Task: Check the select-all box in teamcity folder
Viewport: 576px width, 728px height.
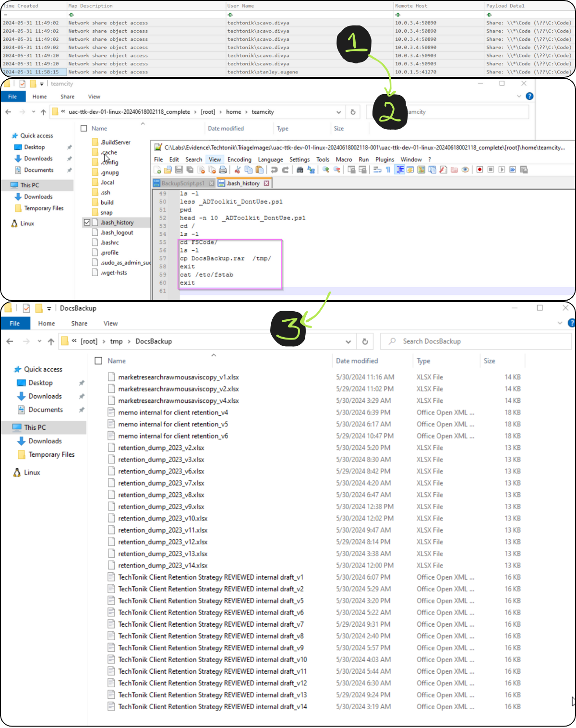Action: pyautogui.click(x=84, y=129)
